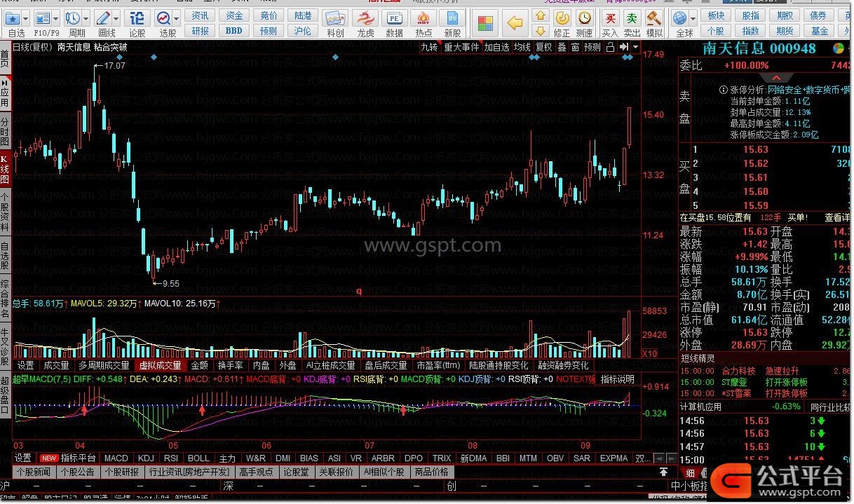
Task: Open the 测速 speed test clock icon
Action: coord(584,18)
